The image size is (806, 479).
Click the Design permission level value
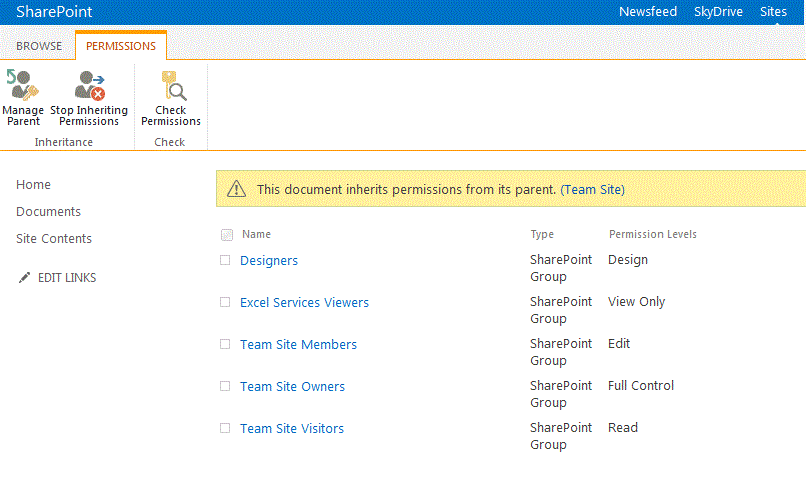[628, 260]
